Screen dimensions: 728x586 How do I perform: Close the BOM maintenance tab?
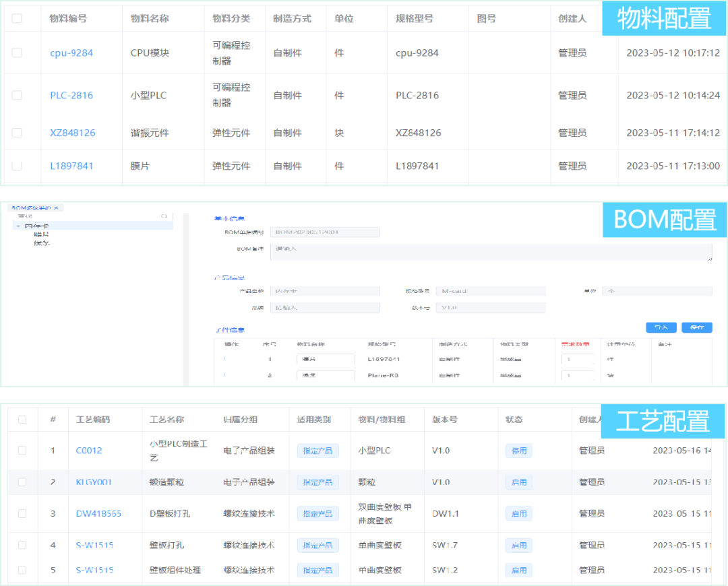click(x=56, y=208)
